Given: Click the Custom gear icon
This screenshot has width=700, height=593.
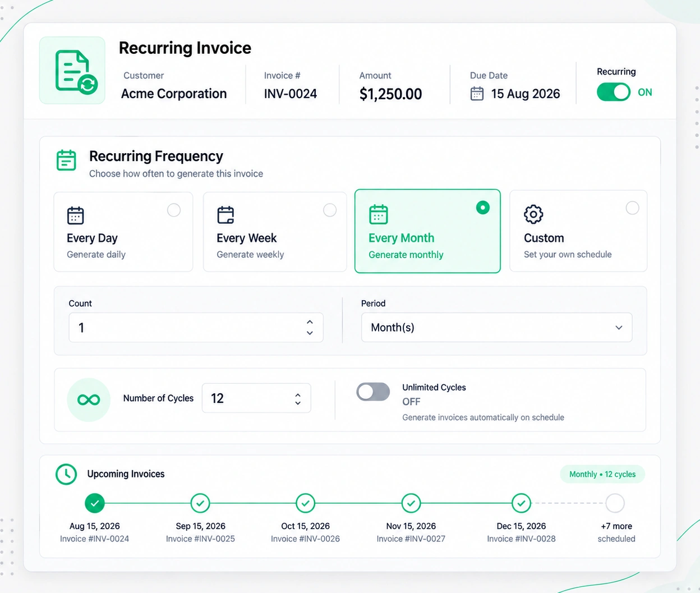Looking at the screenshot, I should point(533,214).
